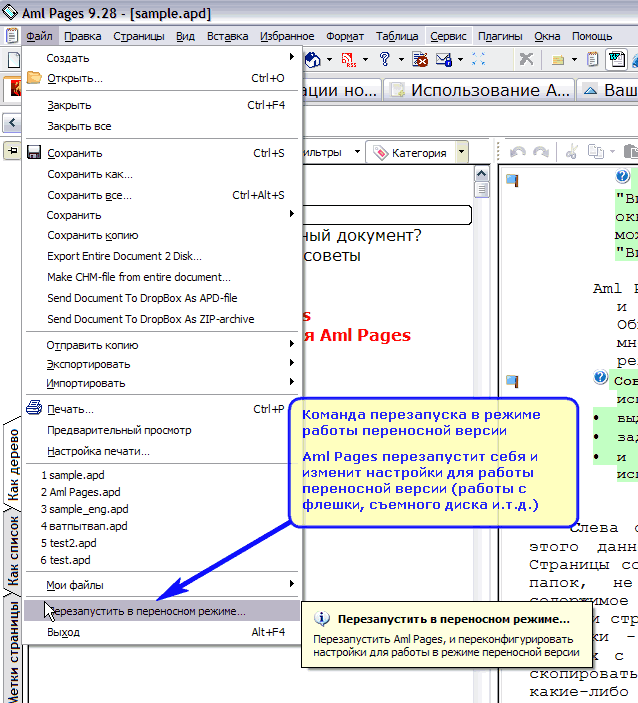Open the Правка menu
Viewport: 638px width, 703px height.
(82, 36)
